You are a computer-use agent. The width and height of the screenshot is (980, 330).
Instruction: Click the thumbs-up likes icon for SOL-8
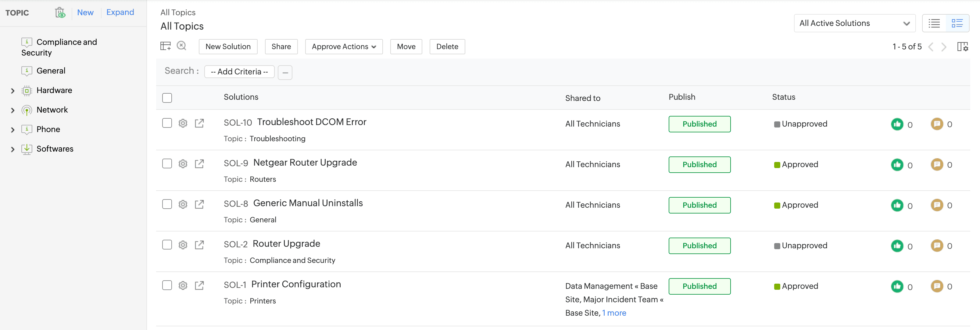pos(897,205)
